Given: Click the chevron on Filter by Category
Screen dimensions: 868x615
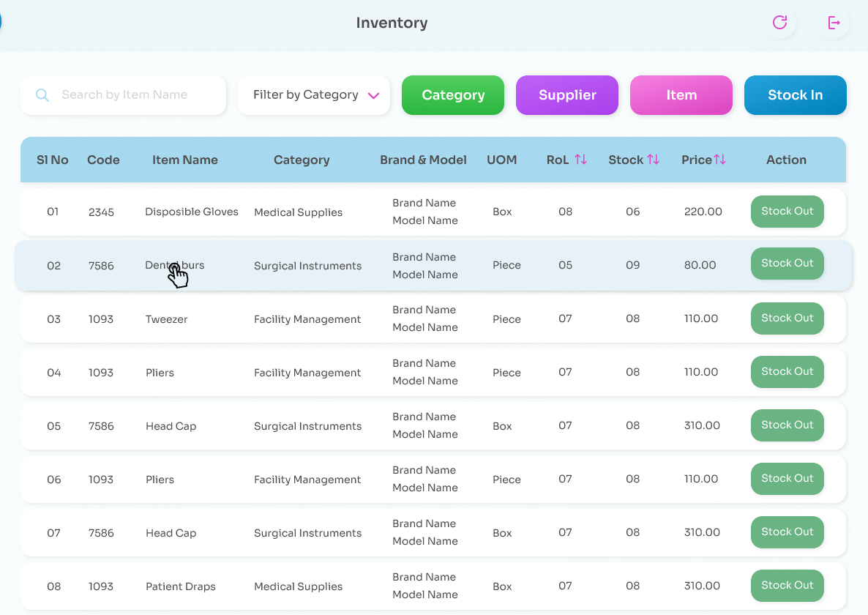Looking at the screenshot, I should pos(374,95).
